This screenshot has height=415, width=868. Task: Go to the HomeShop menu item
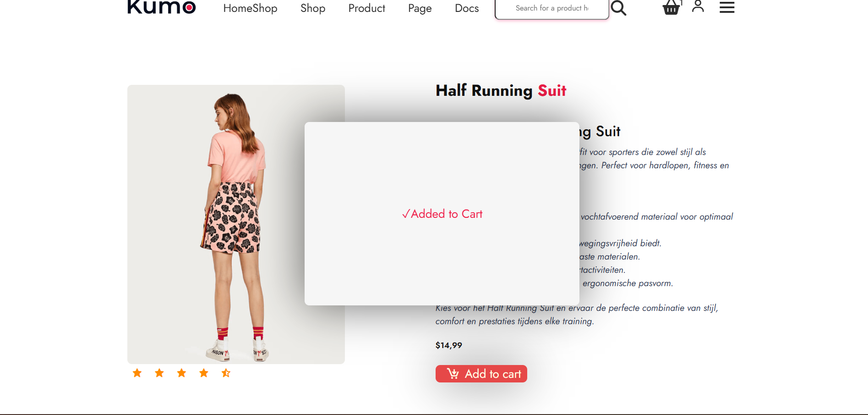coord(250,8)
